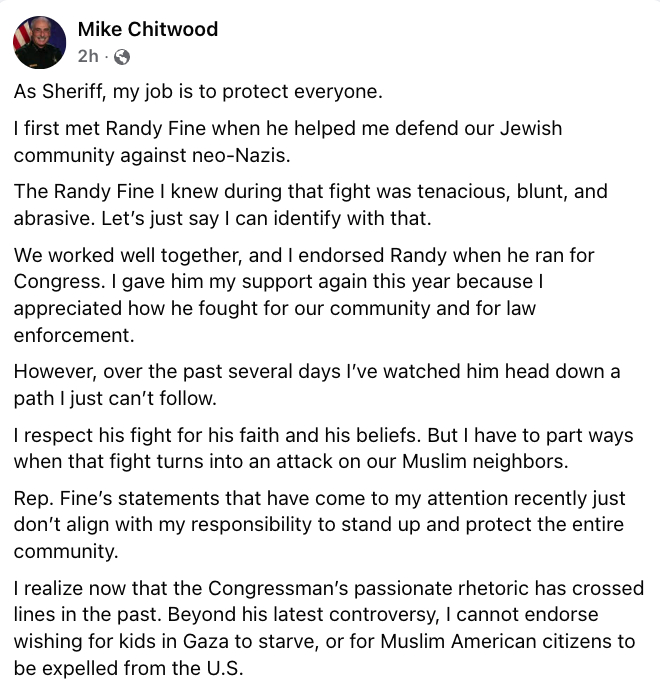Click the 2h post timestamp

[x=87, y=56]
